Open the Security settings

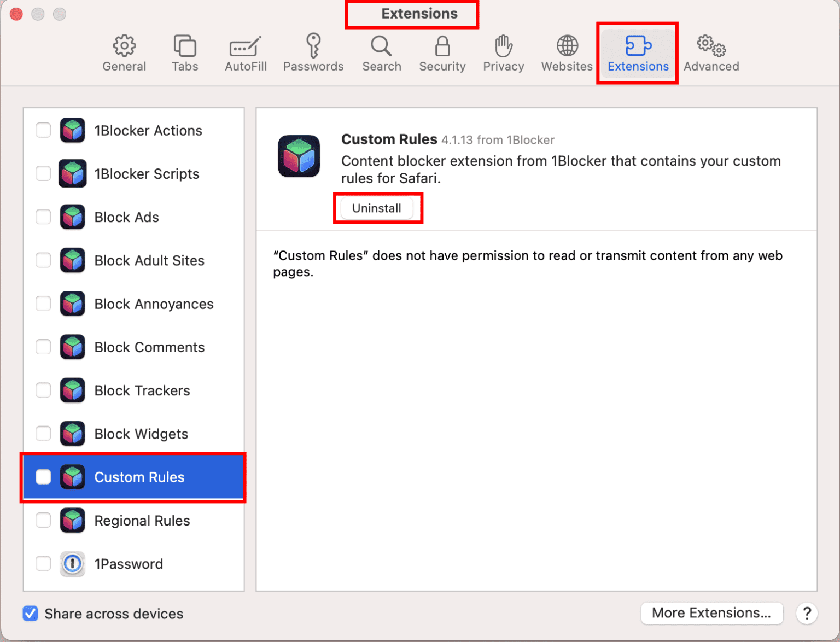[x=442, y=53]
